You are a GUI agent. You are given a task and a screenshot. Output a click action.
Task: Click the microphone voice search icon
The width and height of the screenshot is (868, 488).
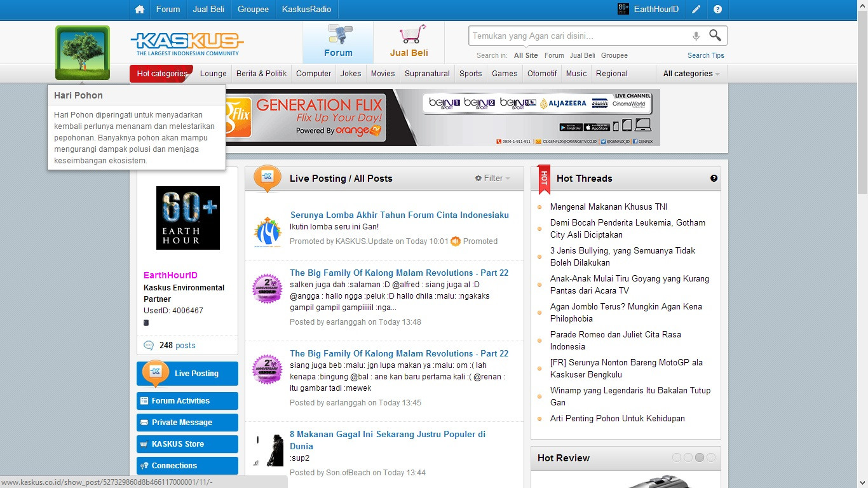[696, 36]
